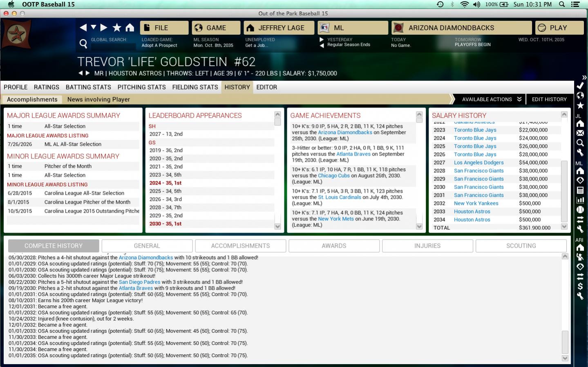Expand the right sidebar with double chevron
Image resolution: width=588 pixels, height=367 pixels.
[584, 77]
